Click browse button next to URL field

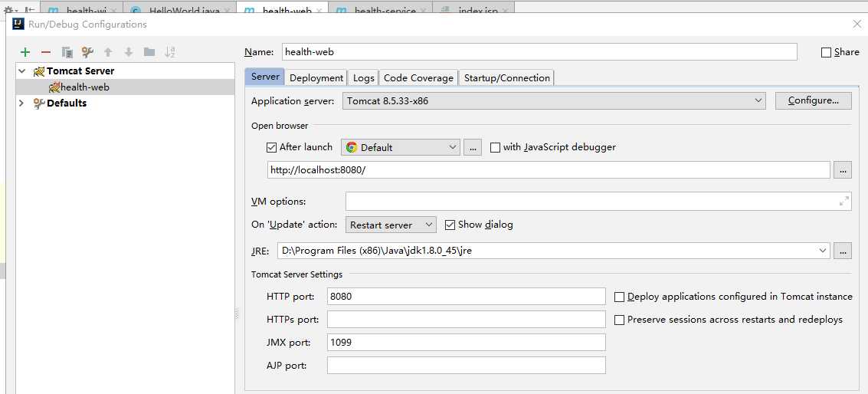click(x=843, y=170)
